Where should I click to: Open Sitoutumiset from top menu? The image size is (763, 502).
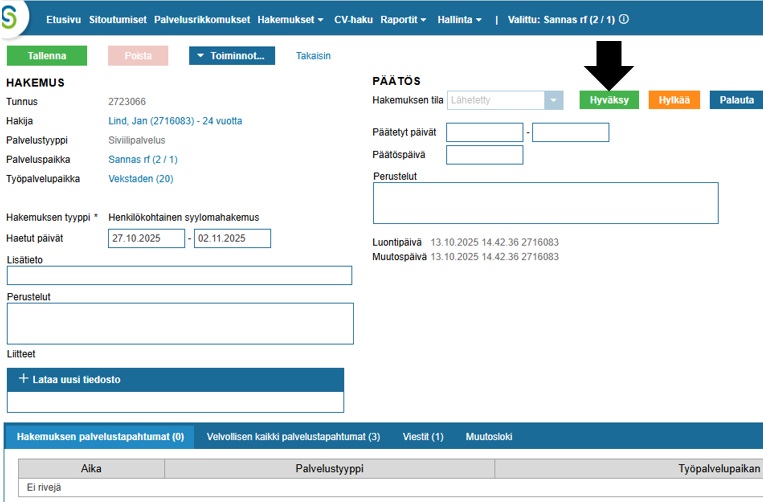pos(117,19)
